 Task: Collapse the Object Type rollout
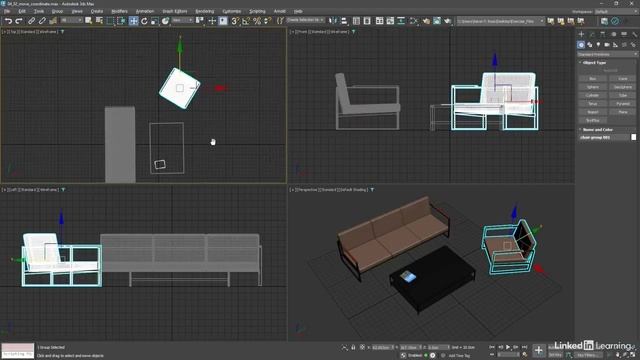click(594, 62)
